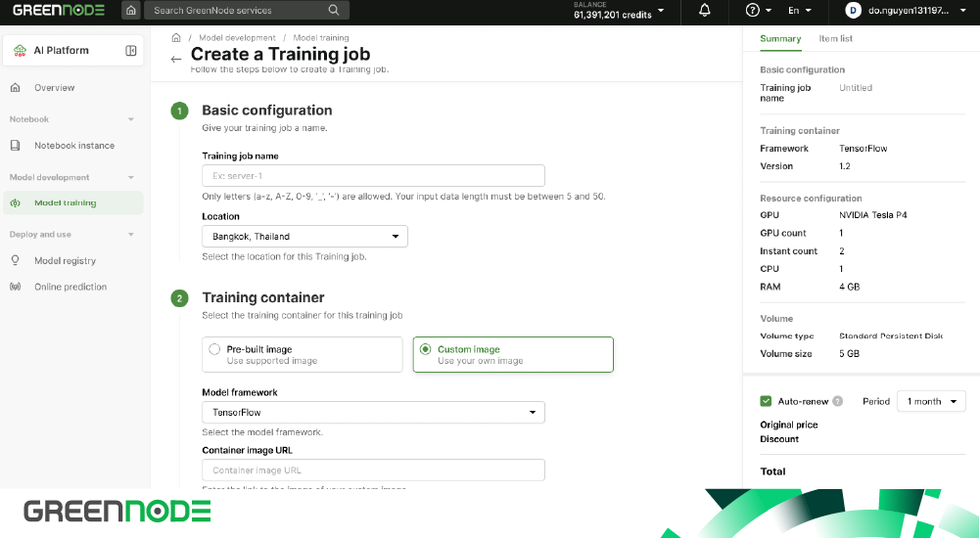Screen dimensions: 980x538
Task: Click the breadcrumb home icon
Action: [176, 37]
